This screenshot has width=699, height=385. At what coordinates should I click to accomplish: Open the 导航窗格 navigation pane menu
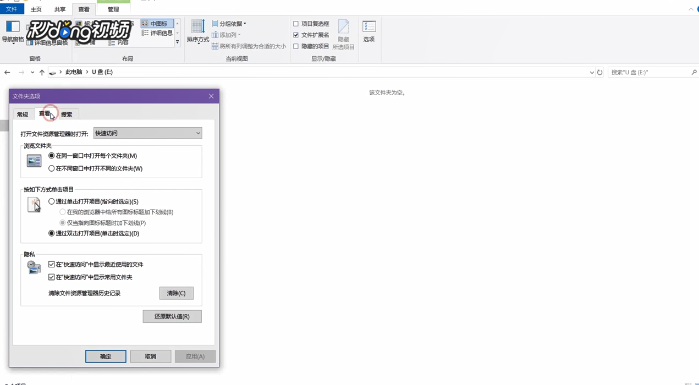pos(12,31)
